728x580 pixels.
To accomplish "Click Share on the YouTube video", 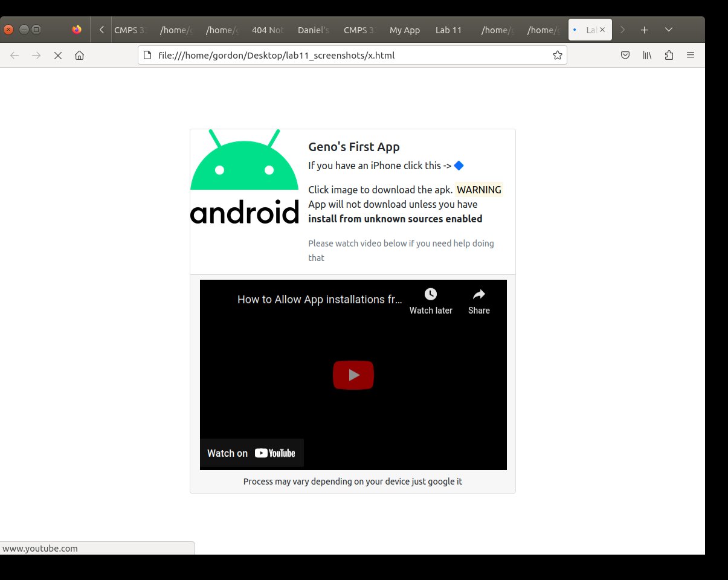I will coord(479,301).
